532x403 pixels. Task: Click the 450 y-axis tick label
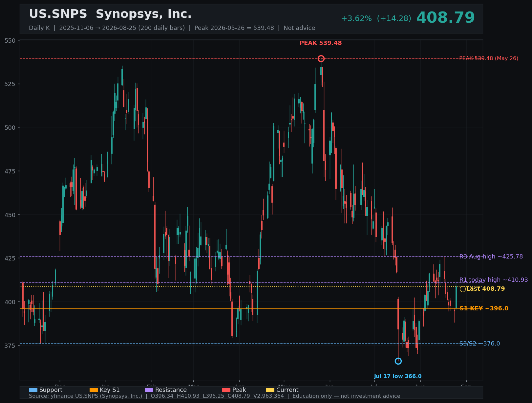[10, 215]
